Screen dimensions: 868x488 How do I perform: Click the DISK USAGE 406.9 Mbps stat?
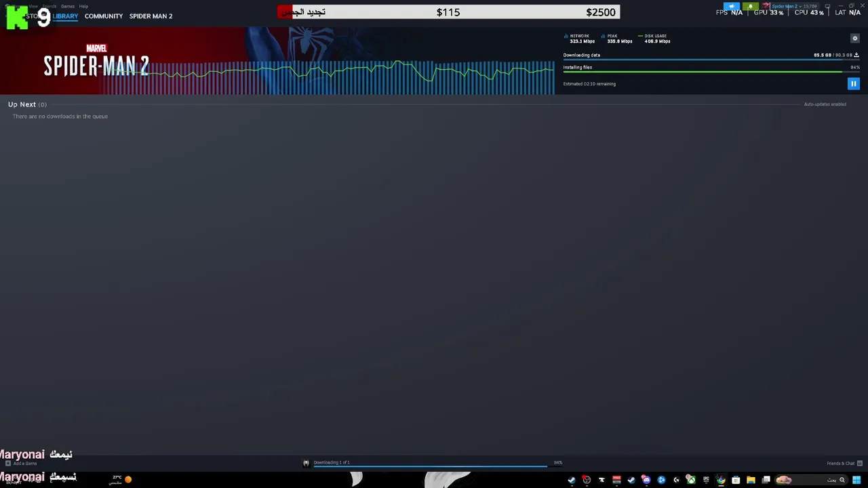point(655,39)
